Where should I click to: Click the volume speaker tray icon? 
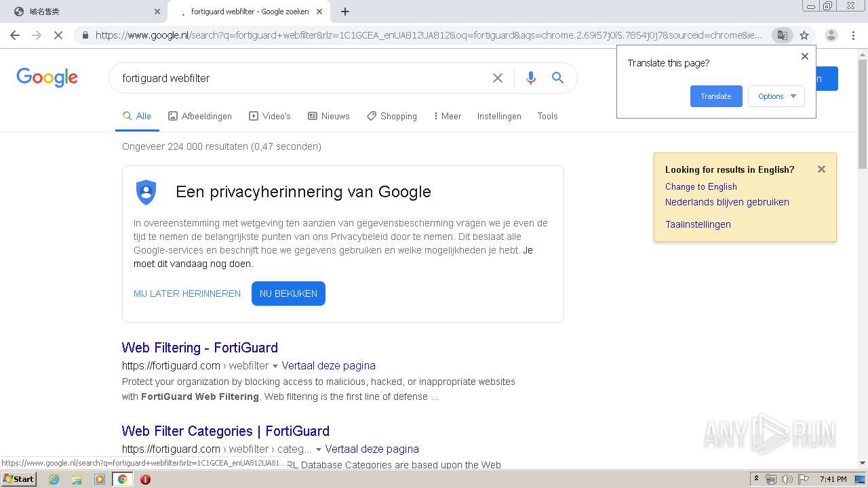(787, 479)
